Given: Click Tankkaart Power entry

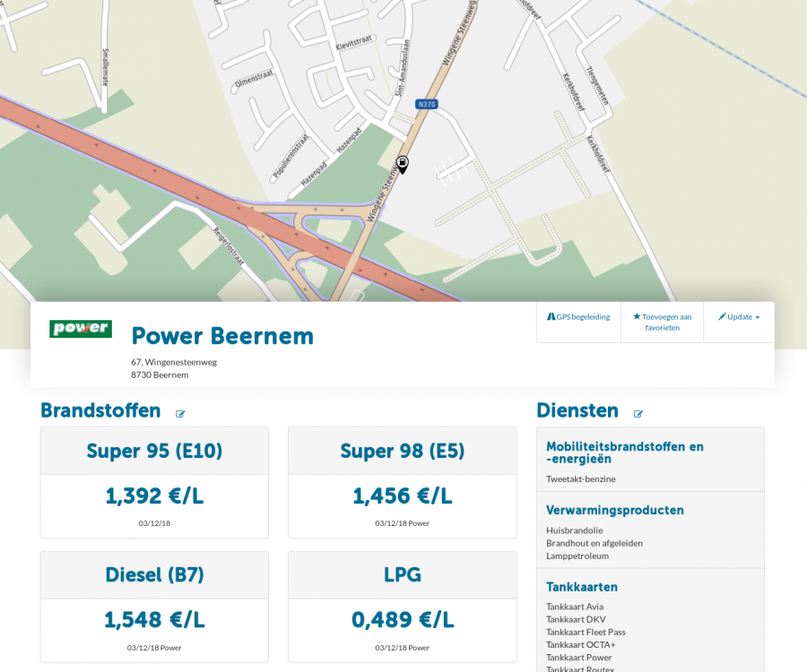Looking at the screenshot, I should 579,658.
